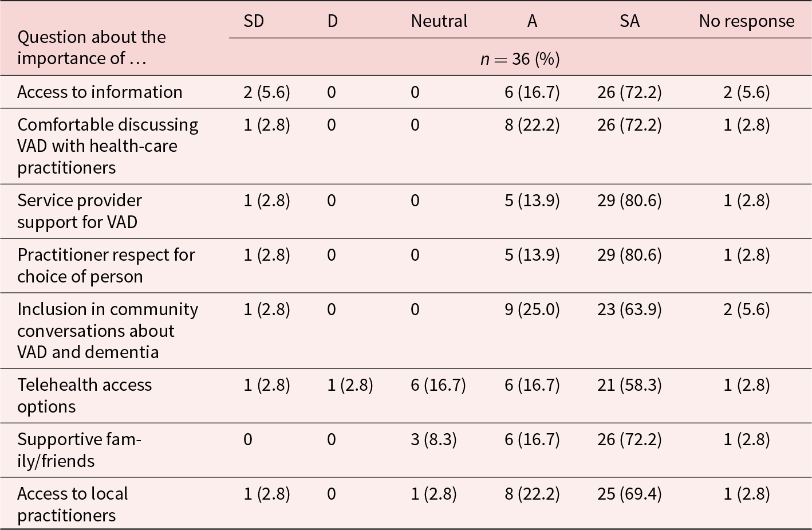The height and width of the screenshot is (530, 812).
Task: Click 'Practitioner respect for choice' row label
Action: click(106, 265)
